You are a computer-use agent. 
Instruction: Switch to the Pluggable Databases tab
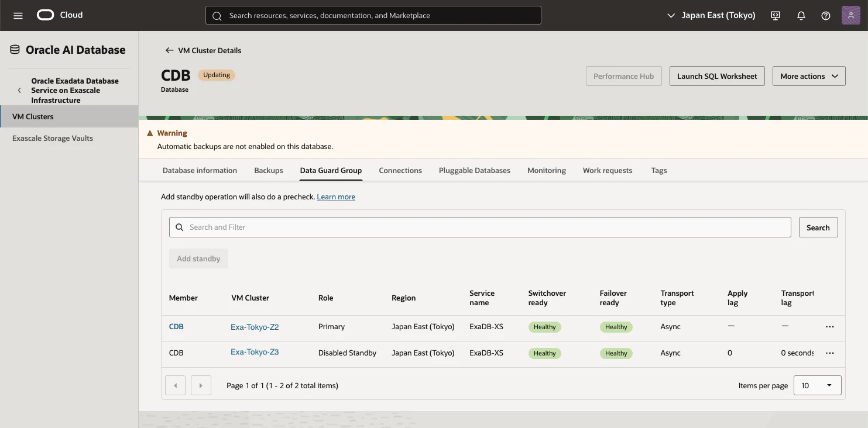(474, 171)
